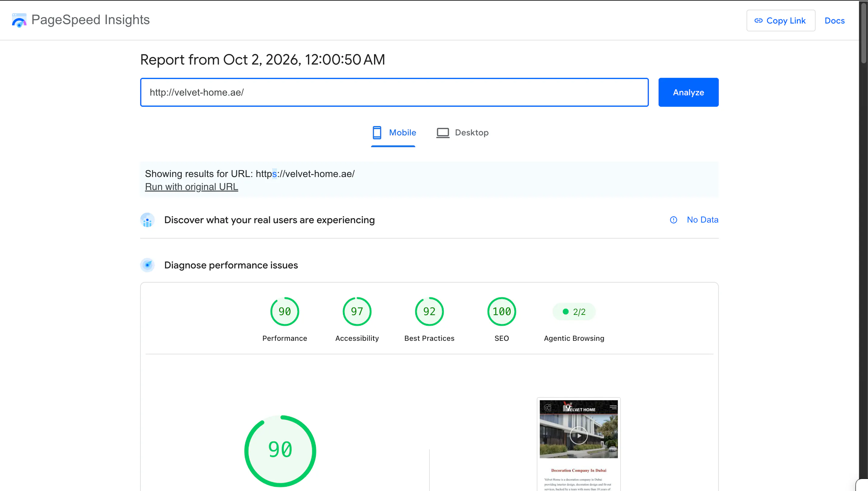The width and height of the screenshot is (868, 491).
Task: Click the Mobile phone icon
Action: [x=377, y=132]
